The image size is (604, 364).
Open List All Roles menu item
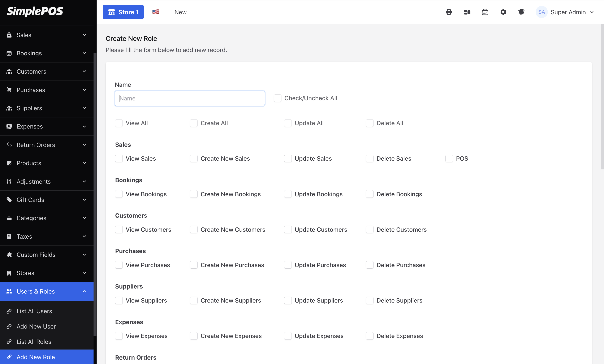[34, 342]
